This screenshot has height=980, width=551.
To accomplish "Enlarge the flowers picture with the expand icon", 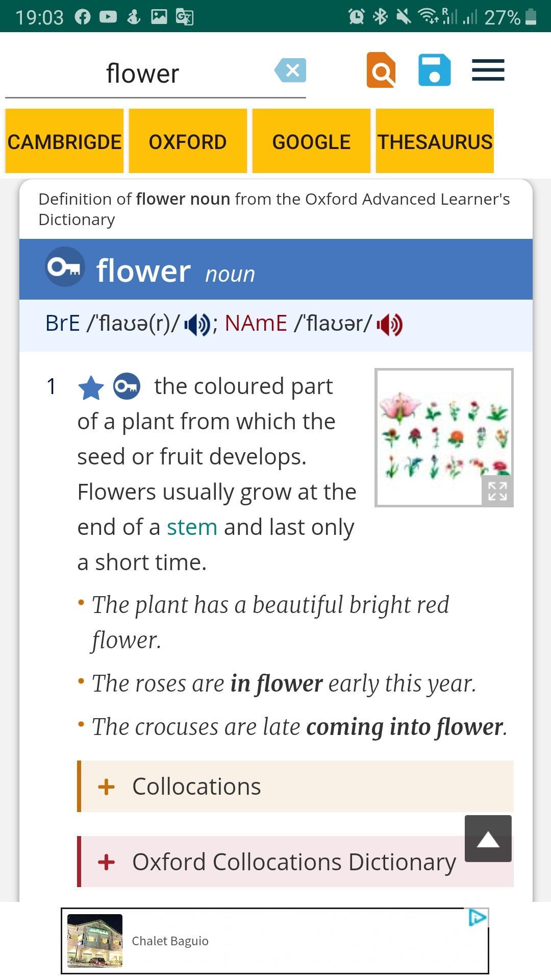I will tap(497, 491).
